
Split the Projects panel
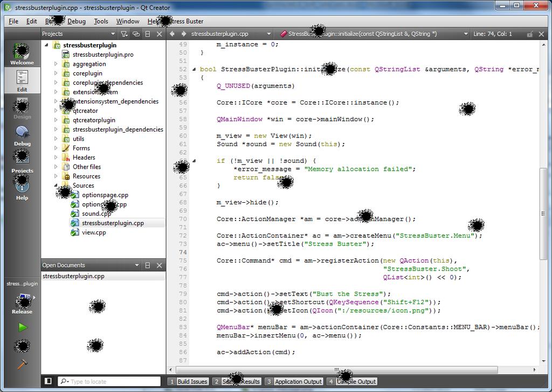(x=148, y=34)
